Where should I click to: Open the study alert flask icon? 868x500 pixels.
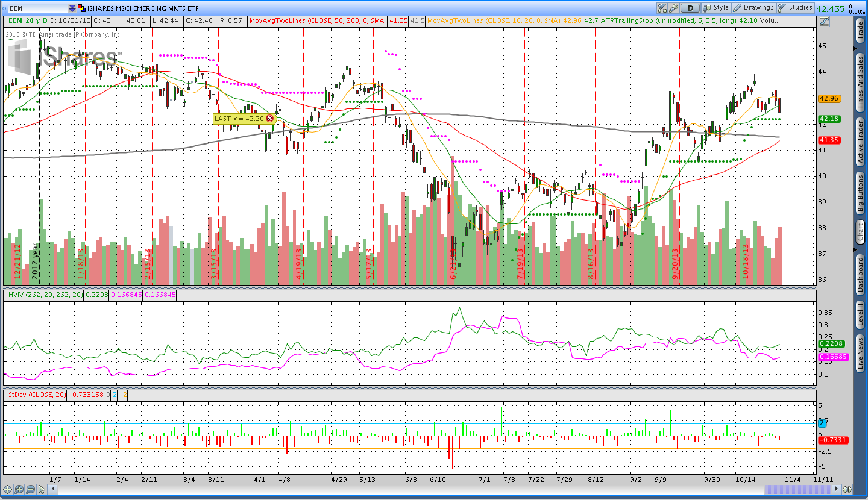[662, 8]
